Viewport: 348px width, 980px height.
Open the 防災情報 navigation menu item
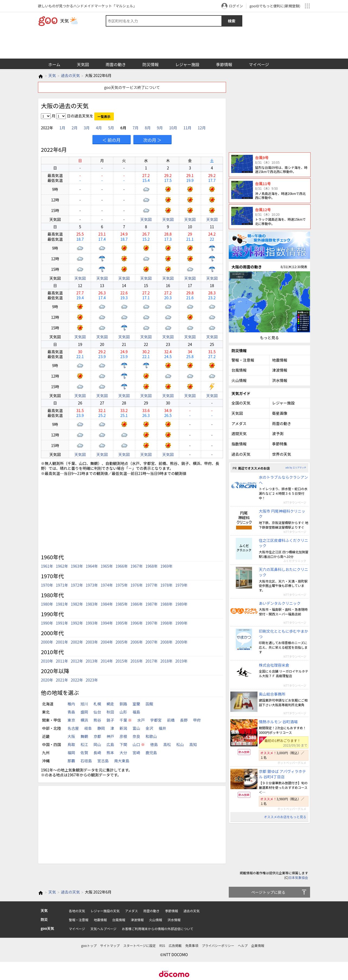[151, 64]
